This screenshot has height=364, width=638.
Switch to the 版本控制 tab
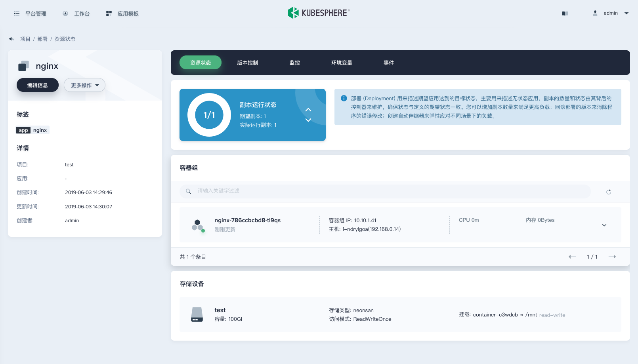click(x=247, y=63)
